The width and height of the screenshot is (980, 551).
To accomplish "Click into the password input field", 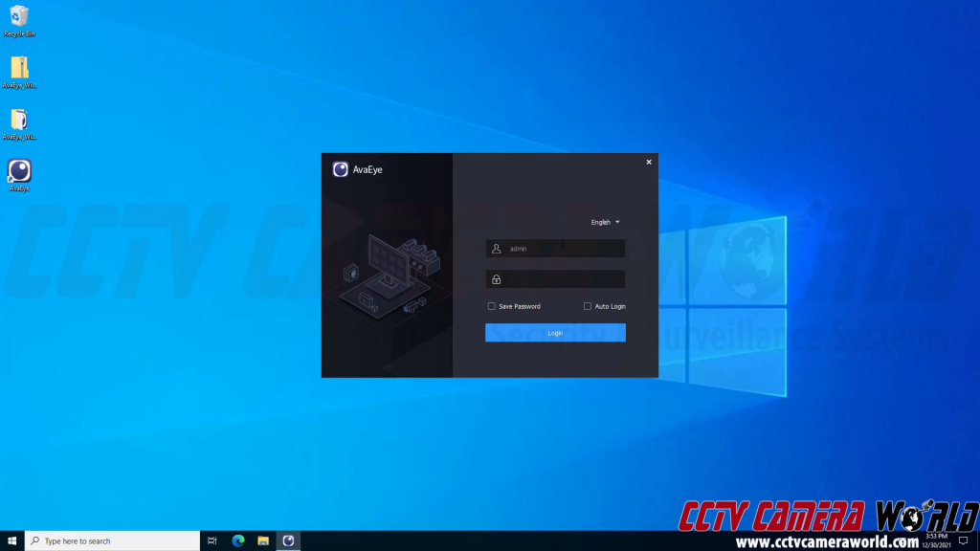I will point(565,279).
